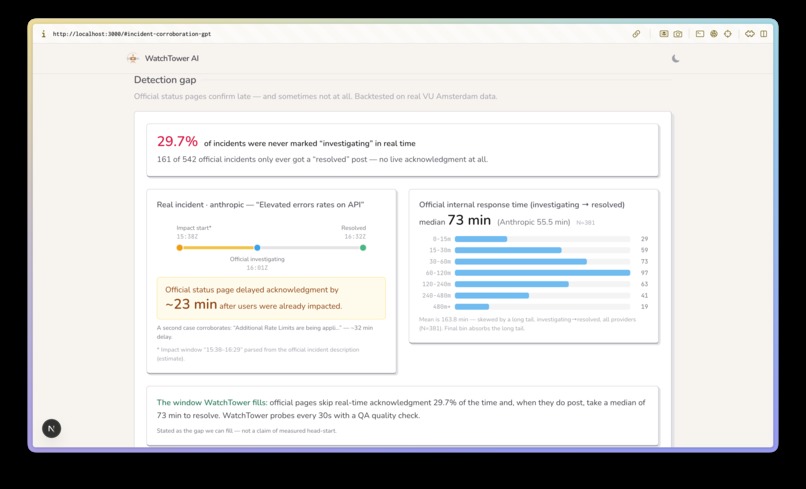
Task: Click the 60-120m histogram bar
Action: 542,273
